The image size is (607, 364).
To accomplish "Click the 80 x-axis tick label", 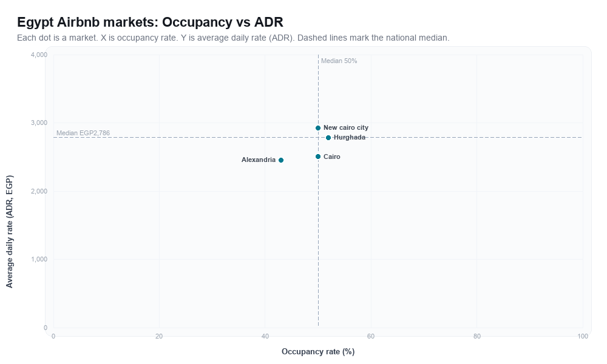I will tap(477, 337).
